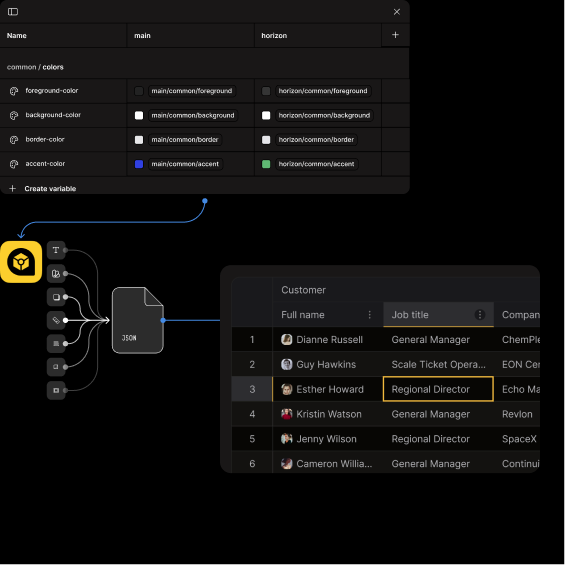Image resolution: width=565 pixels, height=565 pixels.
Task: Select the grid token icon
Action: (x=56, y=343)
